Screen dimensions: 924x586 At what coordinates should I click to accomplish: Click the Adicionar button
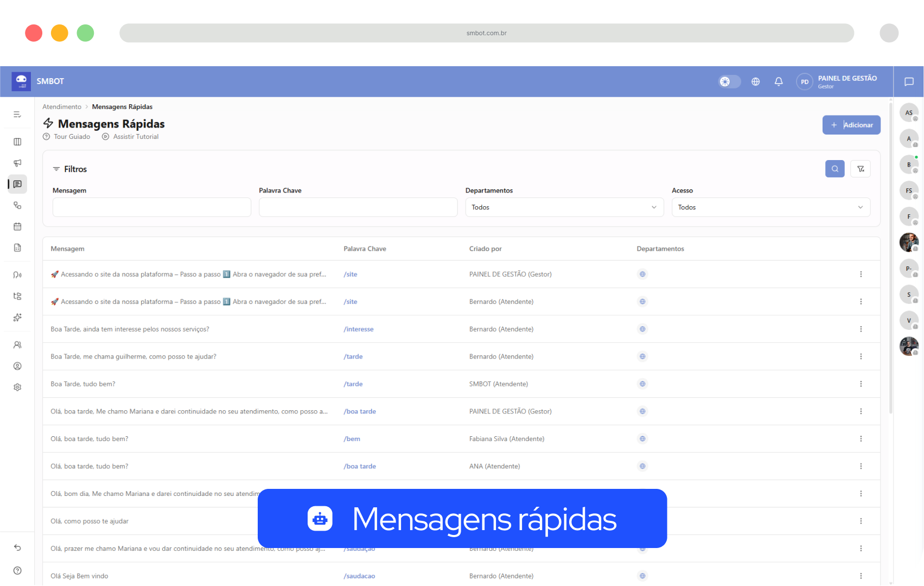(851, 125)
